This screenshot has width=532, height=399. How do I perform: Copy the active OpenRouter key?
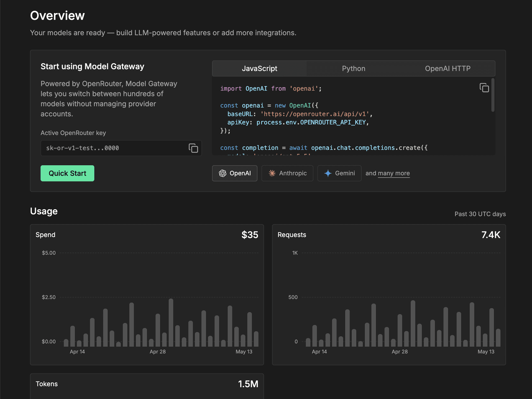coord(193,148)
